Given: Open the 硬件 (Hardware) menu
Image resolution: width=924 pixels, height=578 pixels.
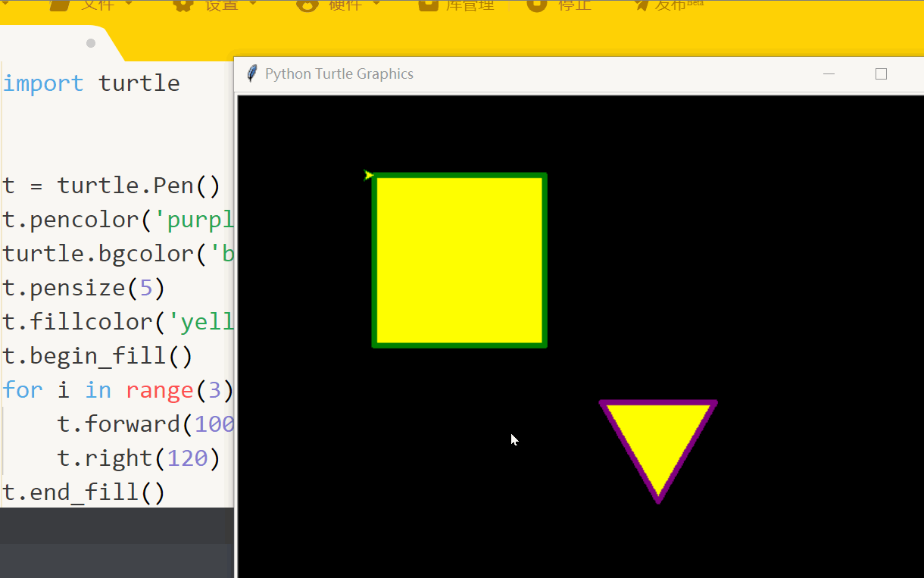Looking at the screenshot, I should click(339, 5).
